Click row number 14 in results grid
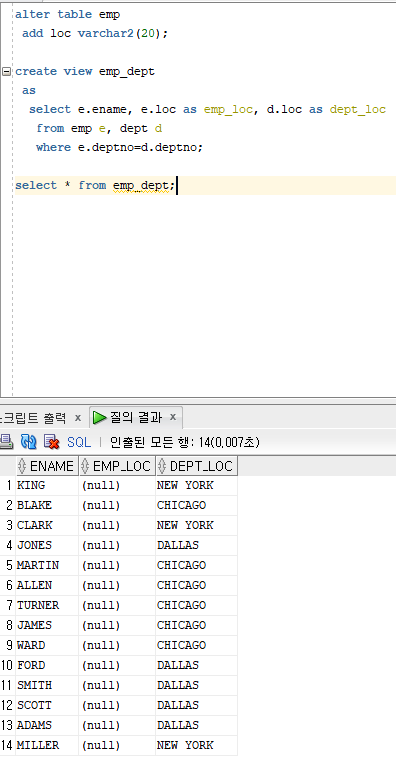 (8, 745)
